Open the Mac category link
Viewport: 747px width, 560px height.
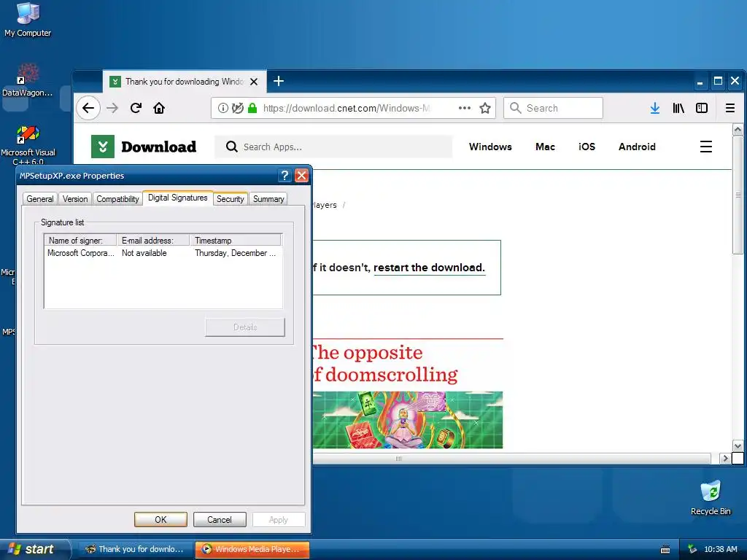pyautogui.click(x=545, y=147)
